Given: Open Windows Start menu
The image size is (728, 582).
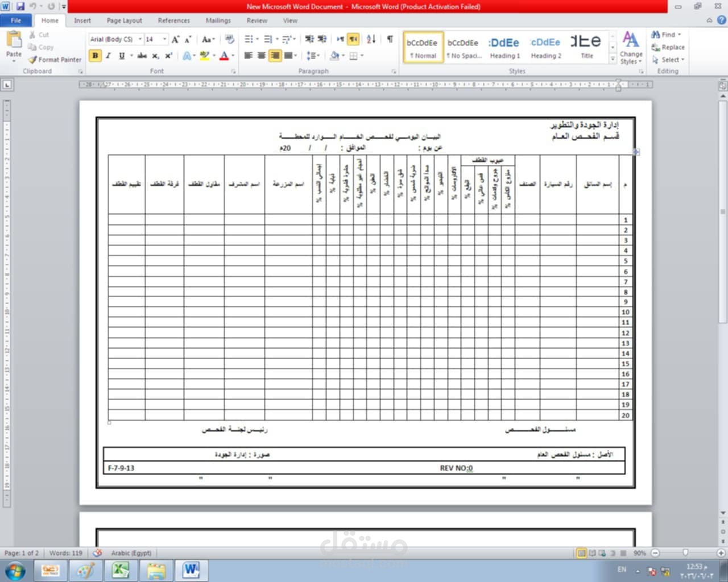Looking at the screenshot, I should coord(15,571).
